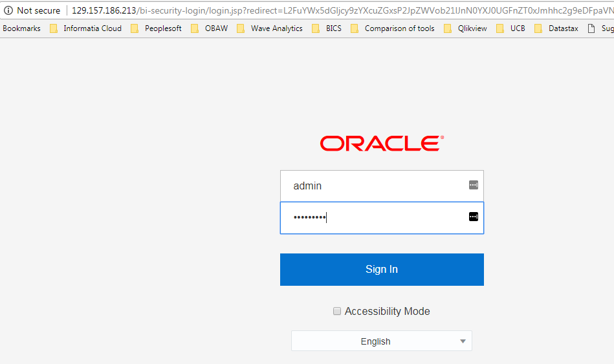The height and width of the screenshot is (364, 614).
Task: Open the Peoplesoft bookmark folder
Action: coord(157,28)
